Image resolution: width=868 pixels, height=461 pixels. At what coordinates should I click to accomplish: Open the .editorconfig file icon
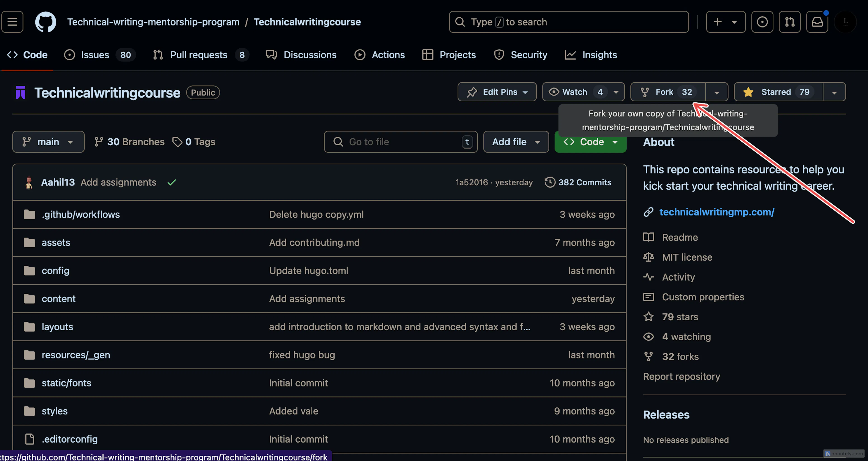point(30,439)
